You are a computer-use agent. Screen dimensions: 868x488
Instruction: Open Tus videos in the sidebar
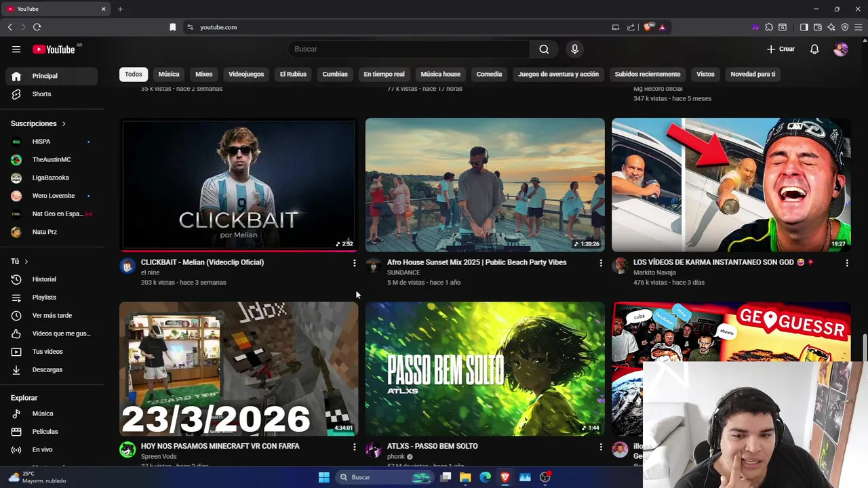tap(52, 352)
